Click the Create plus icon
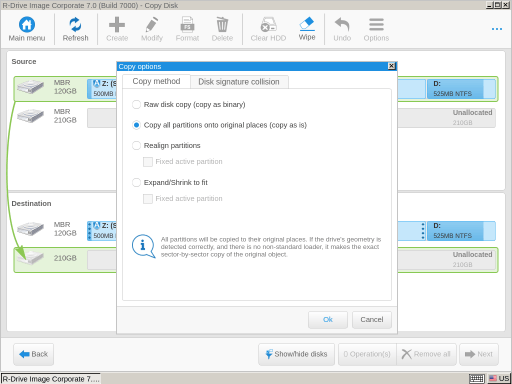 coord(117,25)
